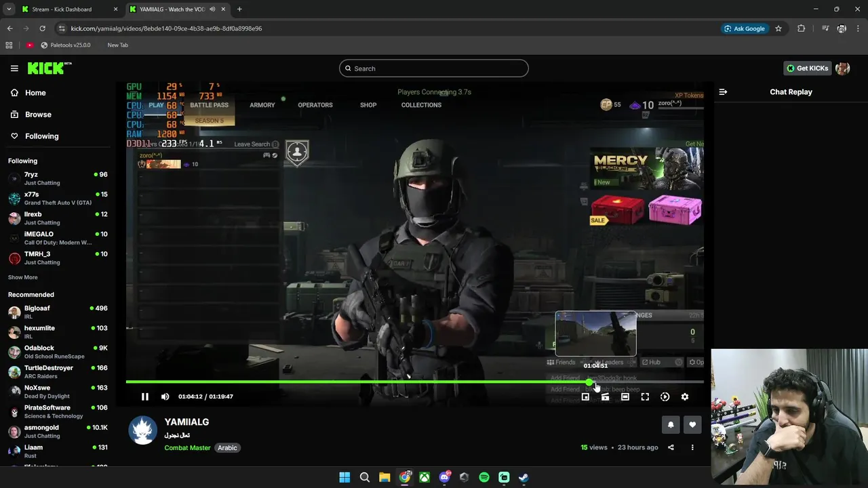
Task: Click the kick.com address bar URL
Action: pyautogui.click(x=166, y=28)
